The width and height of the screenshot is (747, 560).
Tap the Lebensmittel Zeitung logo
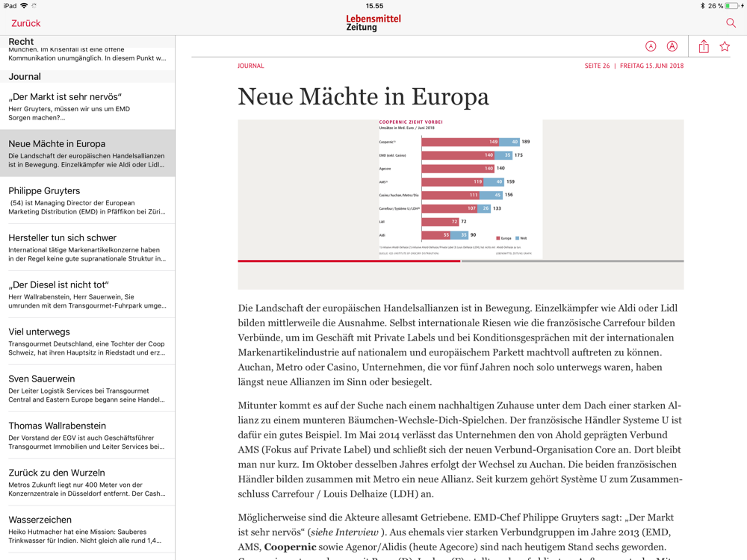click(x=373, y=23)
